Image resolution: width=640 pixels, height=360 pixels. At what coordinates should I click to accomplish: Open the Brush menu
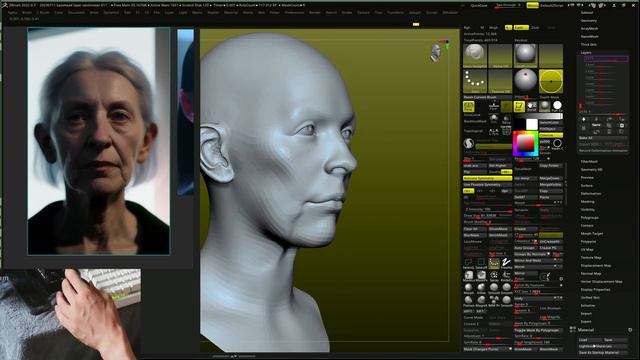(x=27, y=13)
